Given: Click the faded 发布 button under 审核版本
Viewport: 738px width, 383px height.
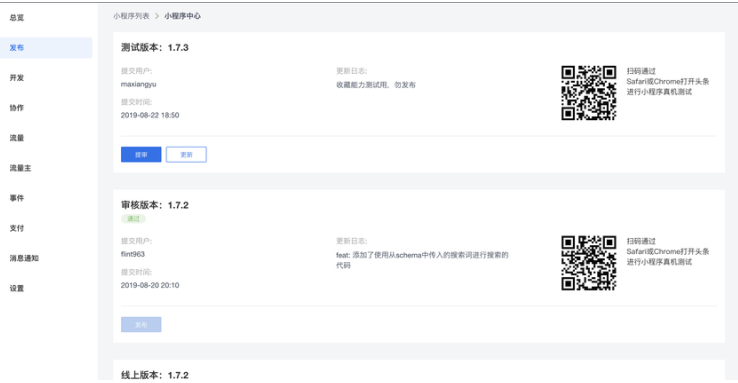Looking at the screenshot, I should click(x=141, y=325).
